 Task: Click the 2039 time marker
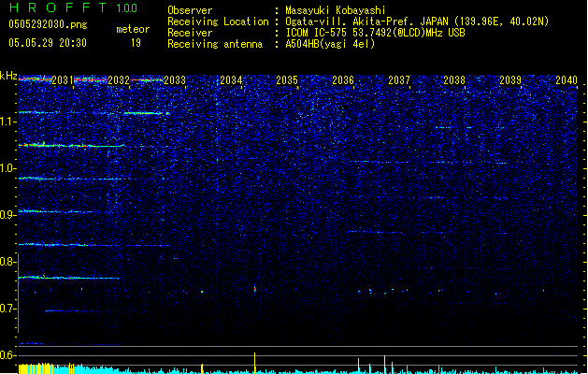(x=510, y=80)
